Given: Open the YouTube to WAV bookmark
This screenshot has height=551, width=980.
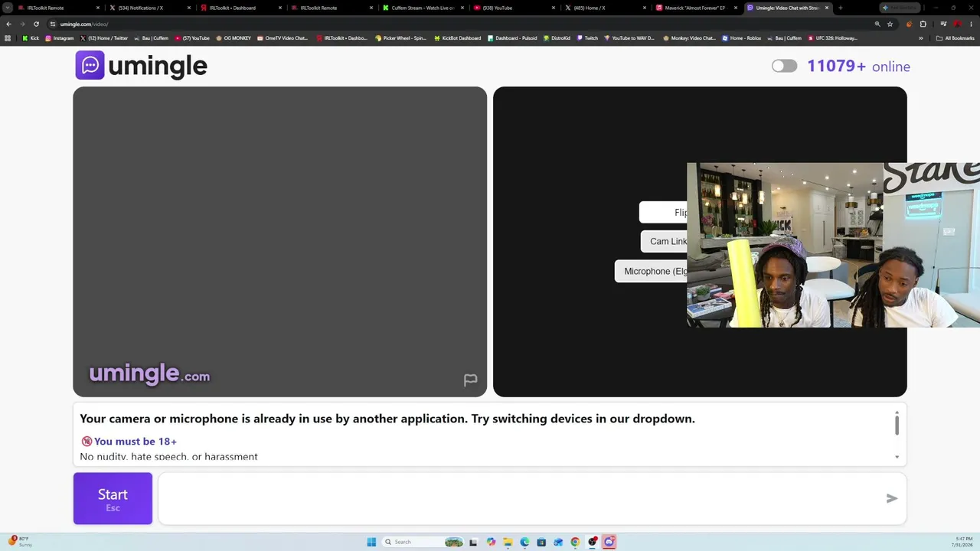Looking at the screenshot, I should tap(629, 38).
